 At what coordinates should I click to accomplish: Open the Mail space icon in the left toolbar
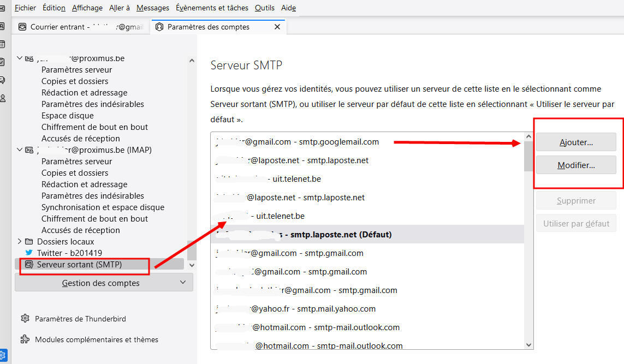click(x=2, y=8)
